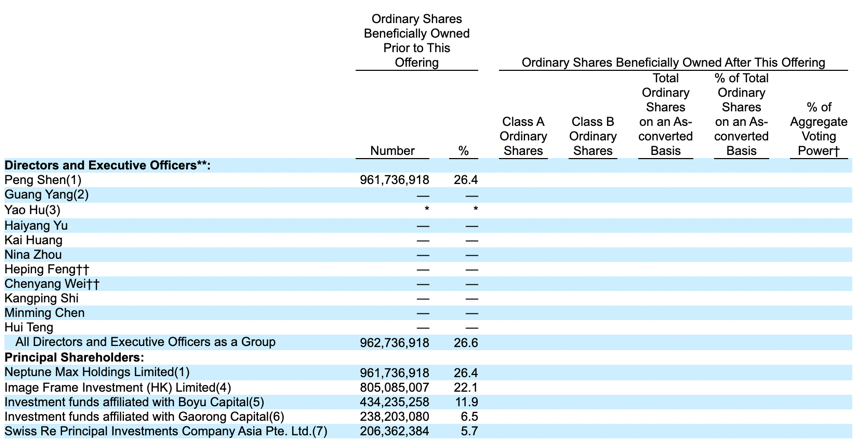Click the 6.5 percentage value
The height and width of the screenshot is (448, 865).
pyautogui.click(x=469, y=417)
